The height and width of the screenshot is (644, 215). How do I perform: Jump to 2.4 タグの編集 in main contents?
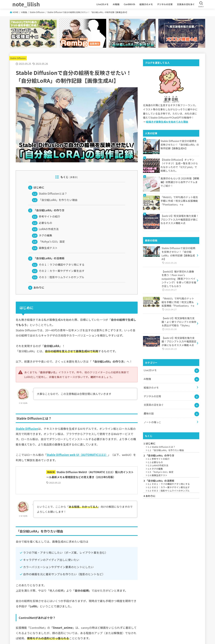[45, 236]
